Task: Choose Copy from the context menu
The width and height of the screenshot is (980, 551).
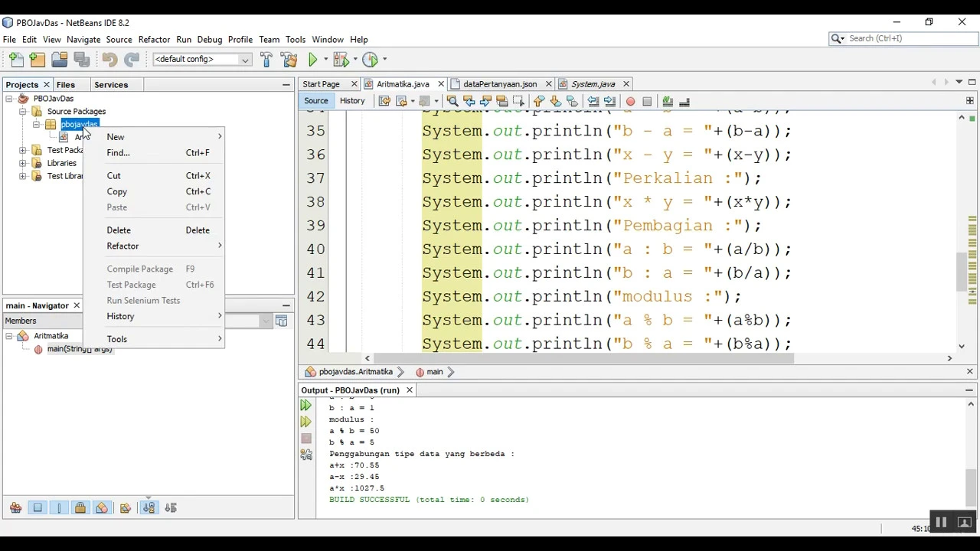Action: (x=154, y=191)
